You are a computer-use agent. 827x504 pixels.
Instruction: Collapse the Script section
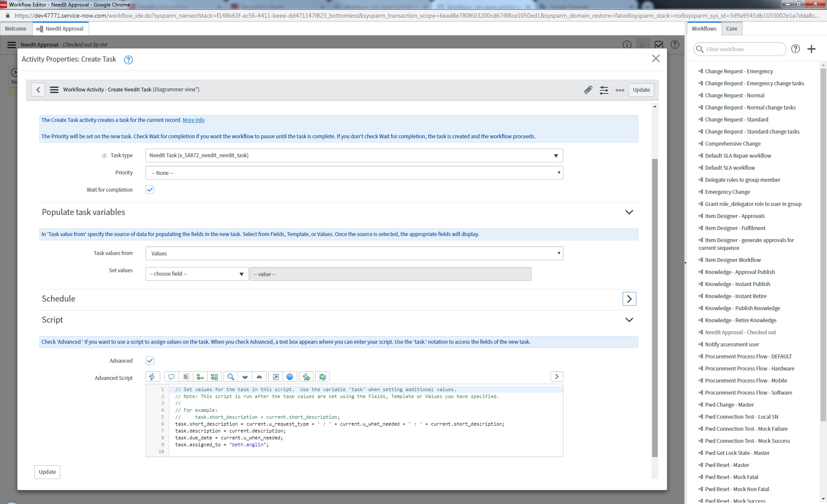[x=629, y=320]
